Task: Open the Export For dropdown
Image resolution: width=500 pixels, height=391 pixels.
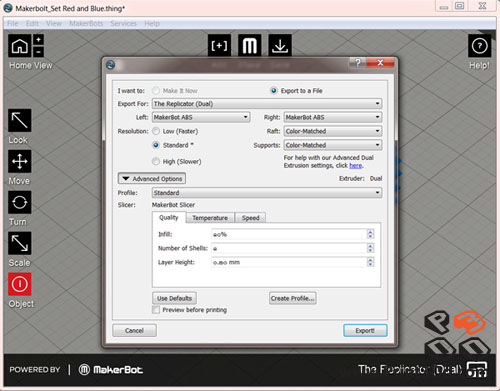Action: pos(267,104)
